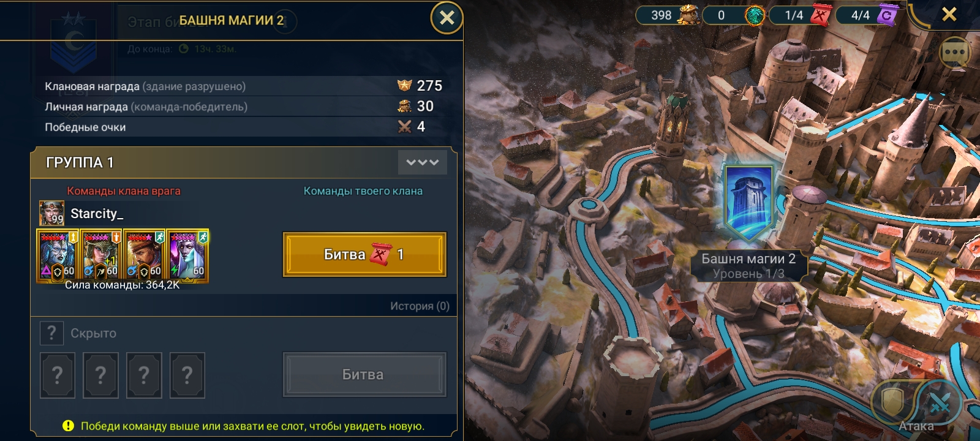Click the ГРУППА 1 header bar
The image size is (980, 441).
[x=244, y=162]
